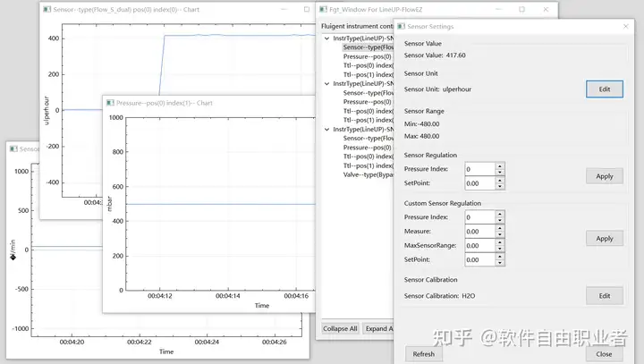
Task: Click Collapse All in Fgt_Window
Action: pyautogui.click(x=340, y=328)
